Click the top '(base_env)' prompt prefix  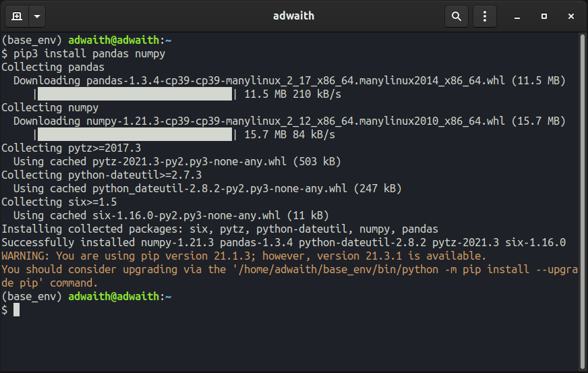pos(32,40)
